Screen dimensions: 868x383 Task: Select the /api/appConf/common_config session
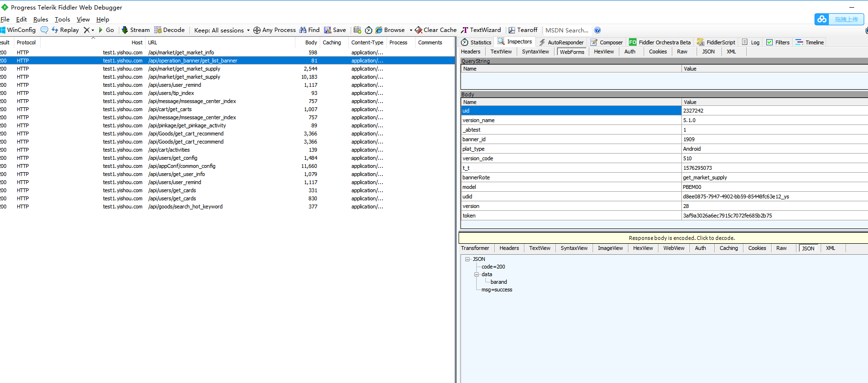[x=227, y=166]
